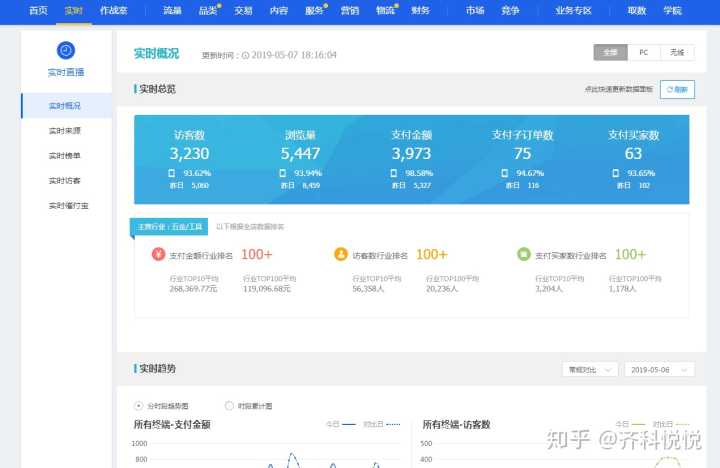The width and height of the screenshot is (720, 468).
Task: Click the mobile icon under 支付子订单数 75
Action: point(505,173)
